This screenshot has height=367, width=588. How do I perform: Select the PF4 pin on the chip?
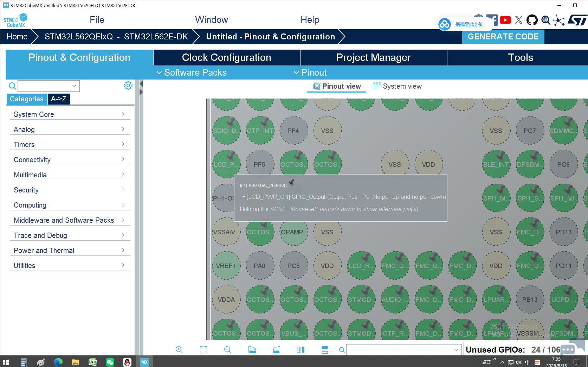293,131
